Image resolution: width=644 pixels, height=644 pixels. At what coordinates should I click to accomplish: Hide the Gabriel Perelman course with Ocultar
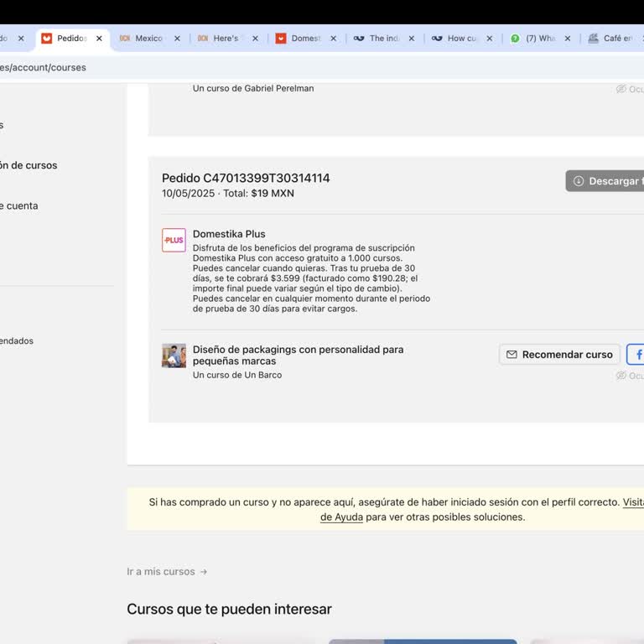(x=630, y=89)
